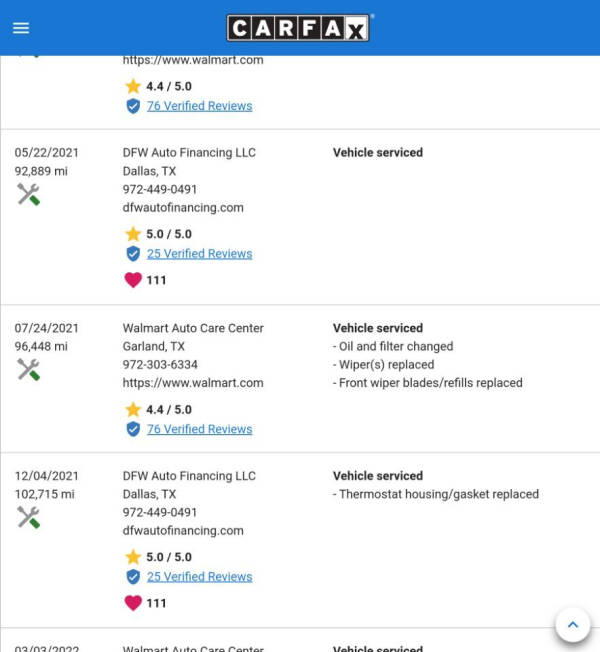Click the CARFAX logo in header

click(x=299, y=28)
